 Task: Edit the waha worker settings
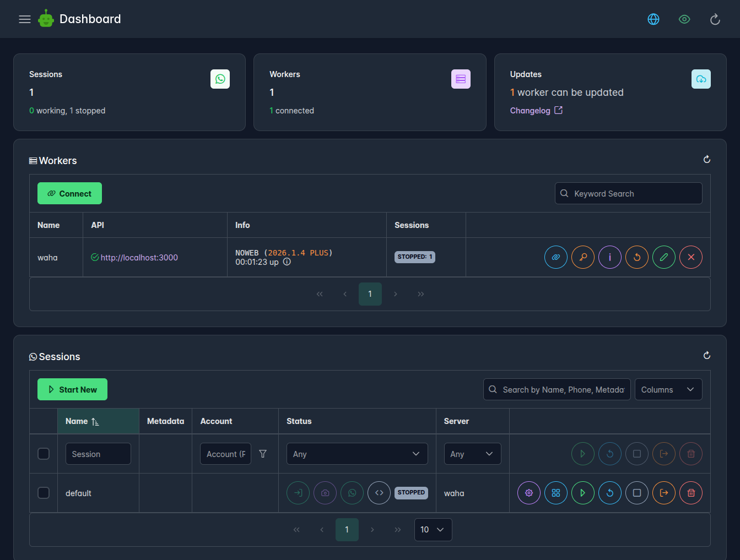point(664,257)
